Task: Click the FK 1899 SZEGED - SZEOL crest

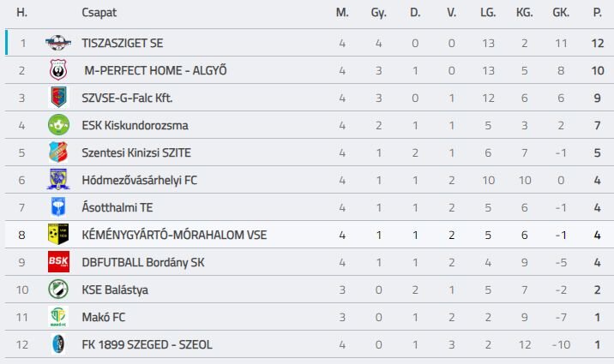Action: tap(58, 344)
